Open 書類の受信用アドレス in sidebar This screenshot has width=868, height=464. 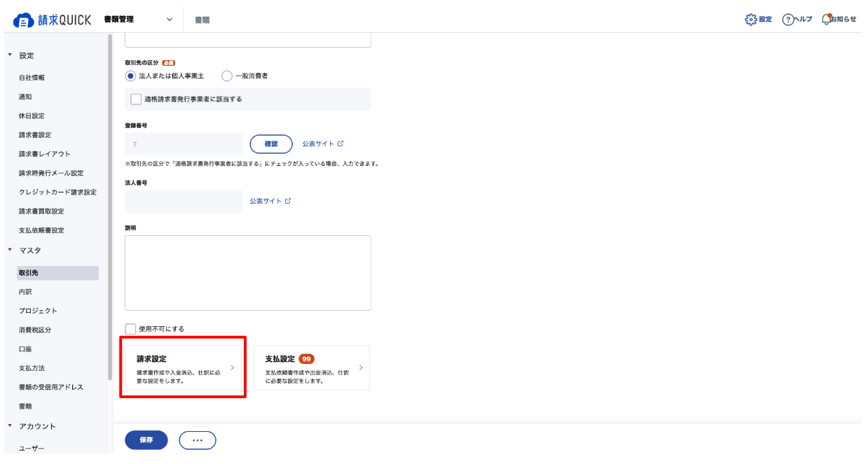pyautogui.click(x=51, y=387)
